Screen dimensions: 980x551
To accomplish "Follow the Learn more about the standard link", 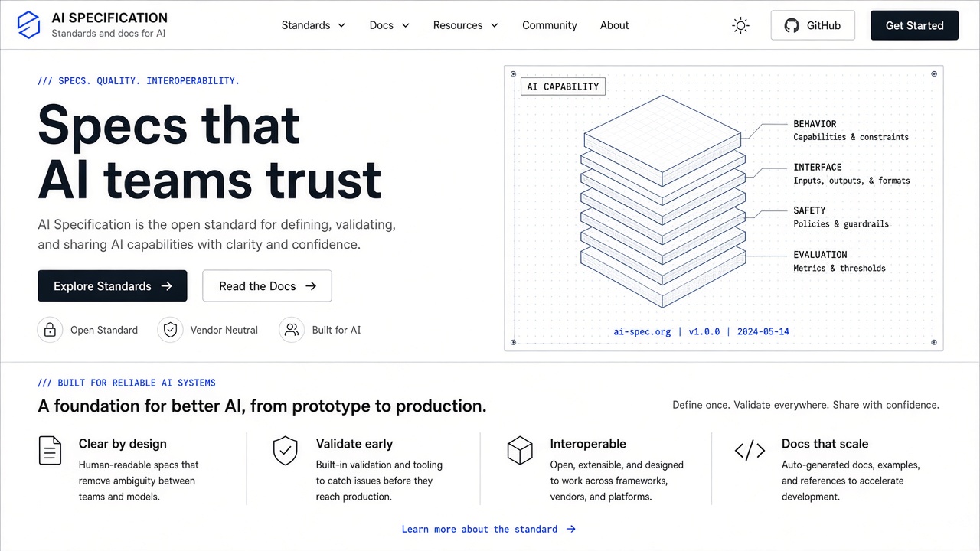I will click(x=489, y=529).
